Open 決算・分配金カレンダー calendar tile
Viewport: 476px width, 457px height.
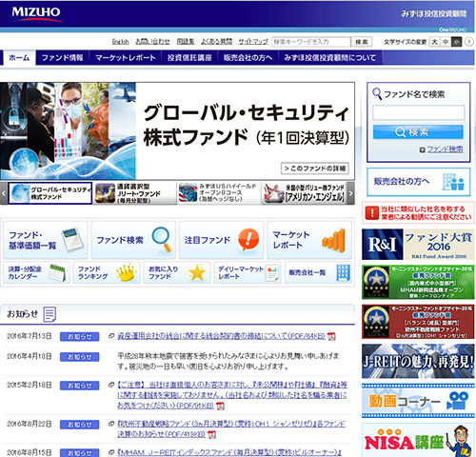click(x=36, y=272)
